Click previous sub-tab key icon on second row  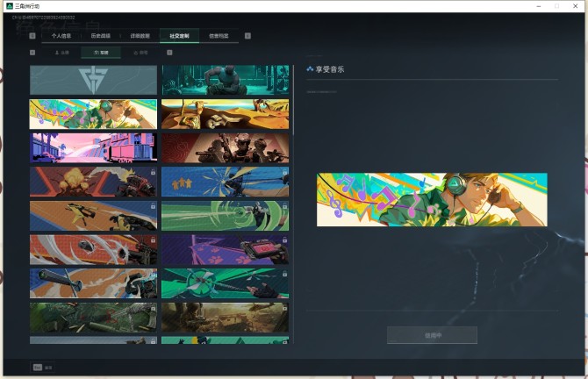click(x=32, y=53)
